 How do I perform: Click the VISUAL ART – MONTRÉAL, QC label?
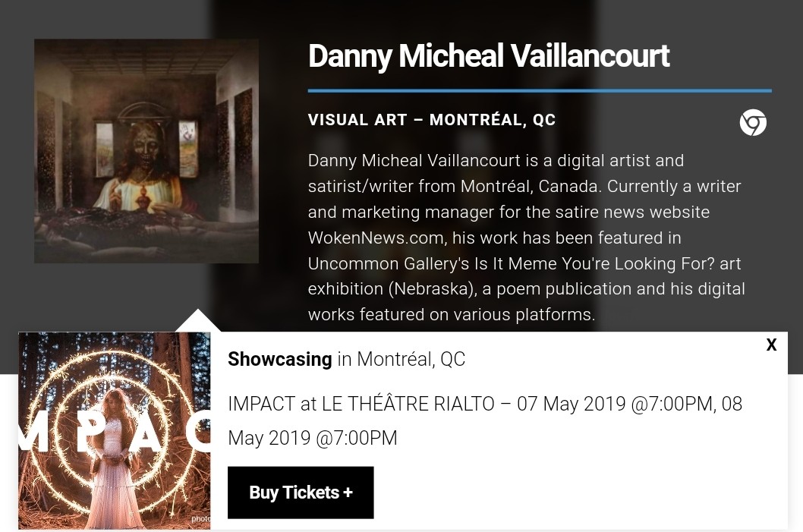click(432, 120)
